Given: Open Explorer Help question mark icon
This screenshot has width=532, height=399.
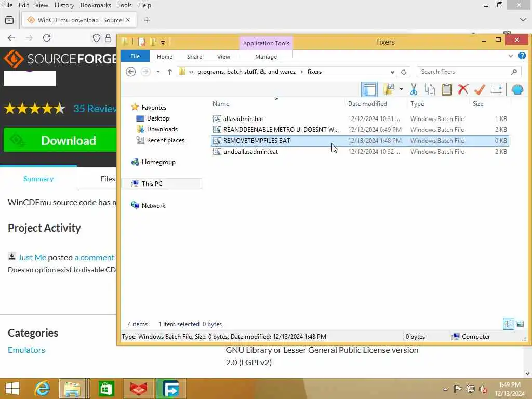Looking at the screenshot, I should 522,56.
